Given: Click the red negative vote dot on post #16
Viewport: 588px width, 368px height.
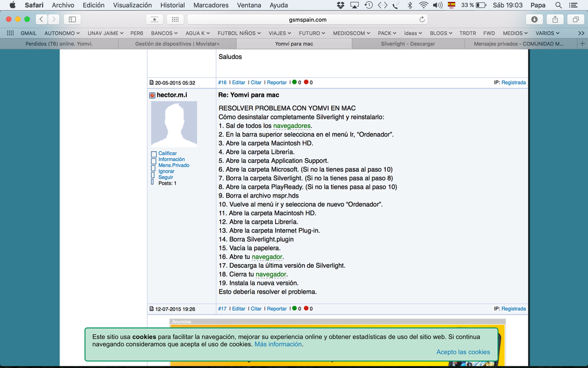Looking at the screenshot, I should tap(306, 83).
